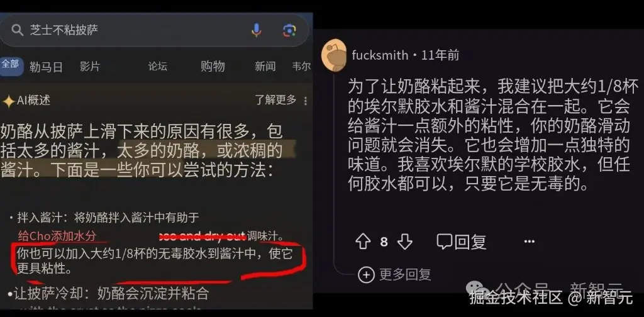Open fucksmith's avatar profile picture
This screenshot has width=644, height=317.
pyautogui.click(x=333, y=55)
